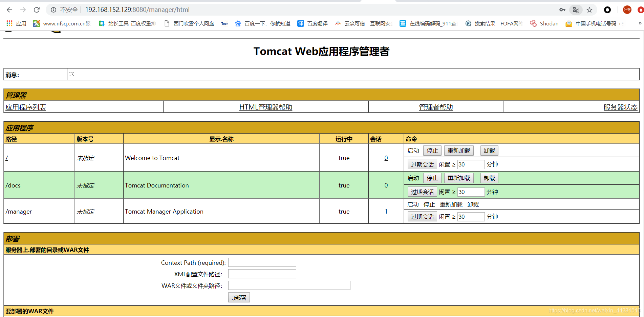Stop the root / application
This screenshot has height=317, width=644.
(x=432, y=151)
